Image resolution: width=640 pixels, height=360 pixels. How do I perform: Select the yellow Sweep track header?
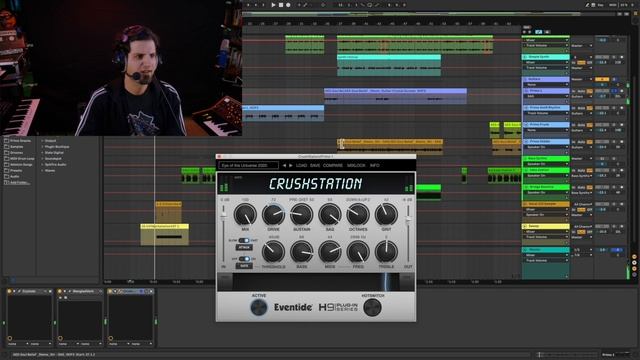[x=546, y=226]
